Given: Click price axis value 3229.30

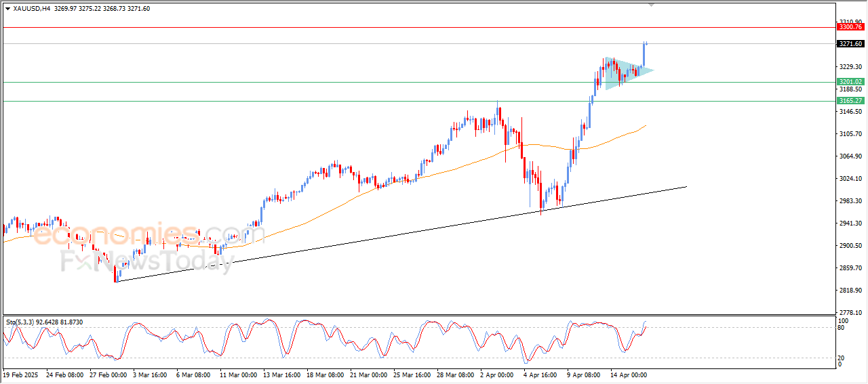Looking at the screenshot, I should coord(850,67).
